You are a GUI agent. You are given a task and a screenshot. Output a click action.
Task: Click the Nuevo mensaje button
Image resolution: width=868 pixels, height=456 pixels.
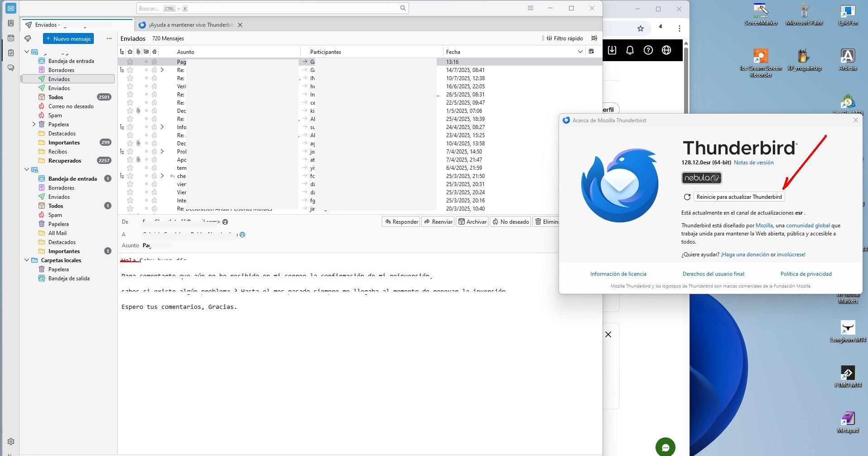pos(68,39)
